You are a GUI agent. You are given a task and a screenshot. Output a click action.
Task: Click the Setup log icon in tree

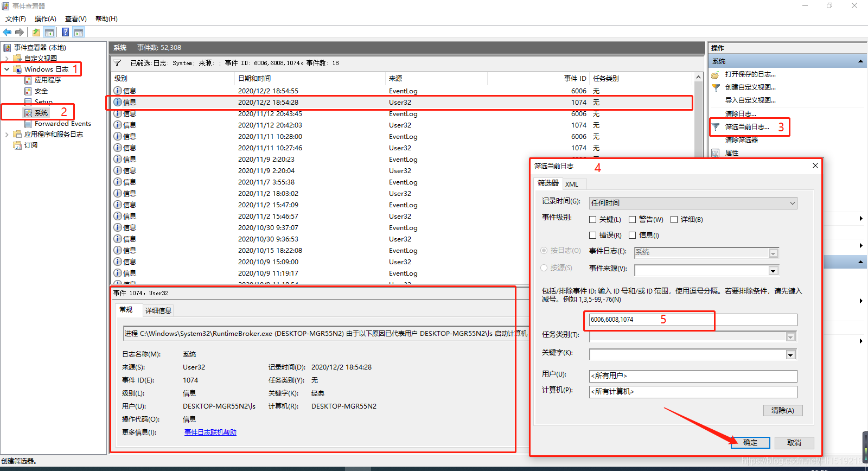(28, 101)
